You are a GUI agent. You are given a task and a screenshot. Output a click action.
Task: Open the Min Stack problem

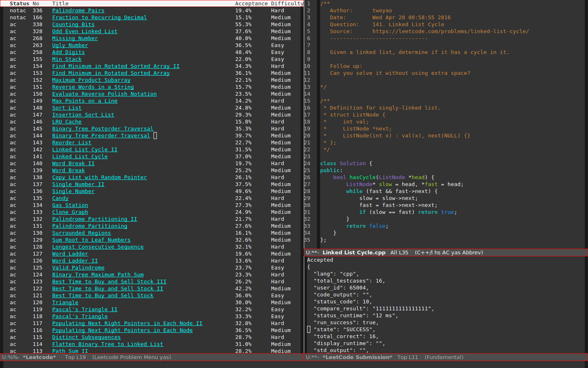point(67,59)
